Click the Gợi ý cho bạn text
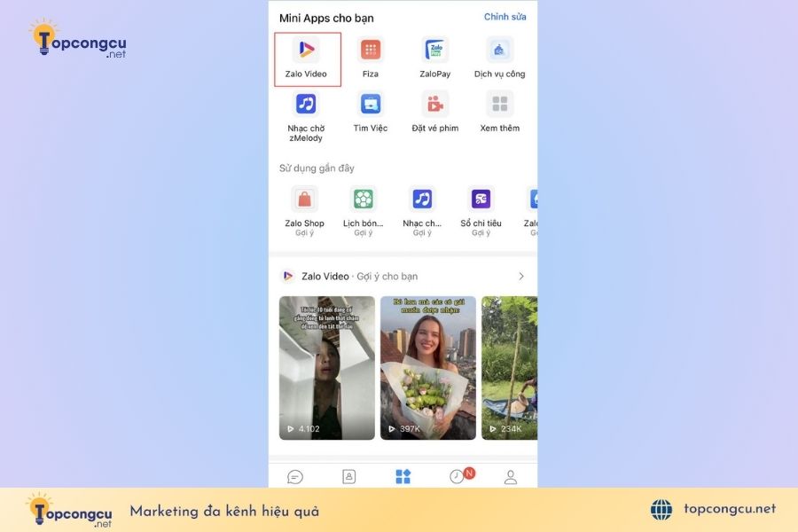The height and width of the screenshot is (532, 798). (387, 277)
